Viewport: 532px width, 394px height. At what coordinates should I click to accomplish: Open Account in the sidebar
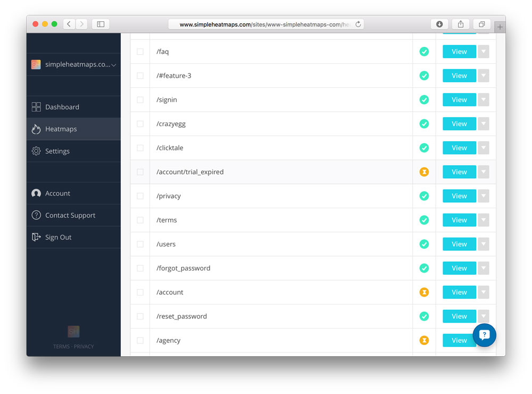[73, 193]
